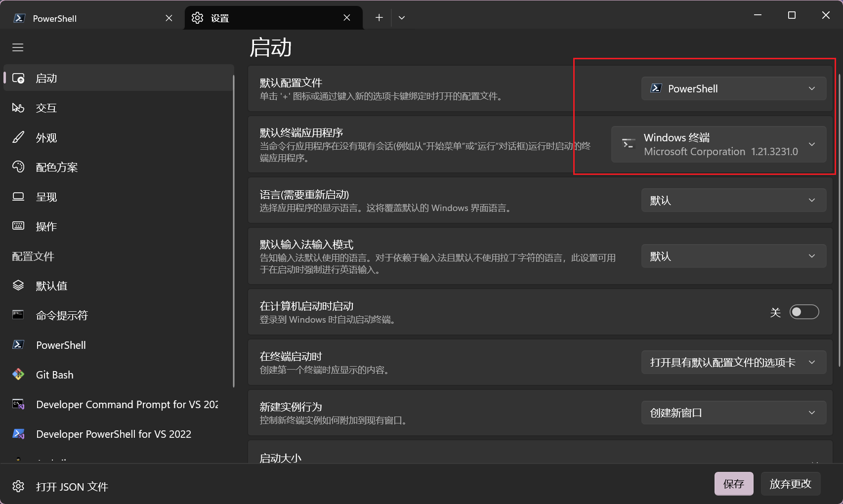Click the gear icon beside 打开 JSON 文件
The image size is (843, 504).
[x=18, y=487]
